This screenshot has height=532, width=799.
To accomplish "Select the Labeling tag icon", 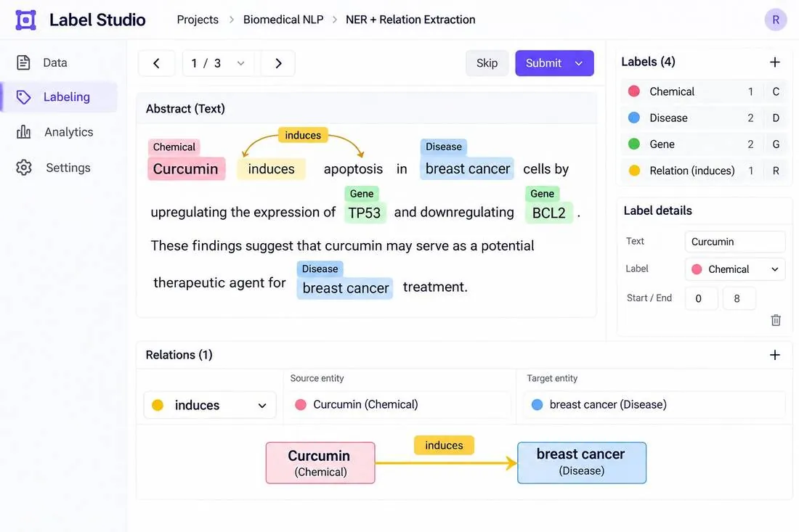I will (x=23, y=97).
